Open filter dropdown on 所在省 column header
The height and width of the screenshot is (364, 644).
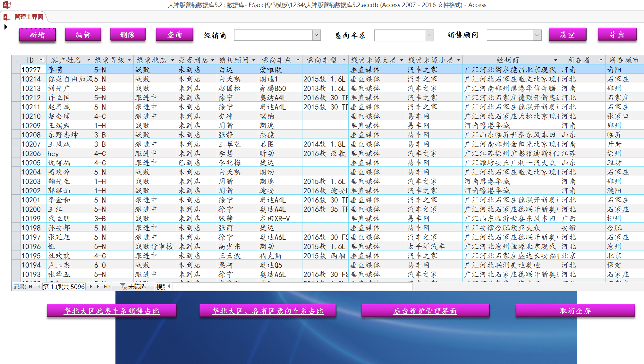click(601, 60)
